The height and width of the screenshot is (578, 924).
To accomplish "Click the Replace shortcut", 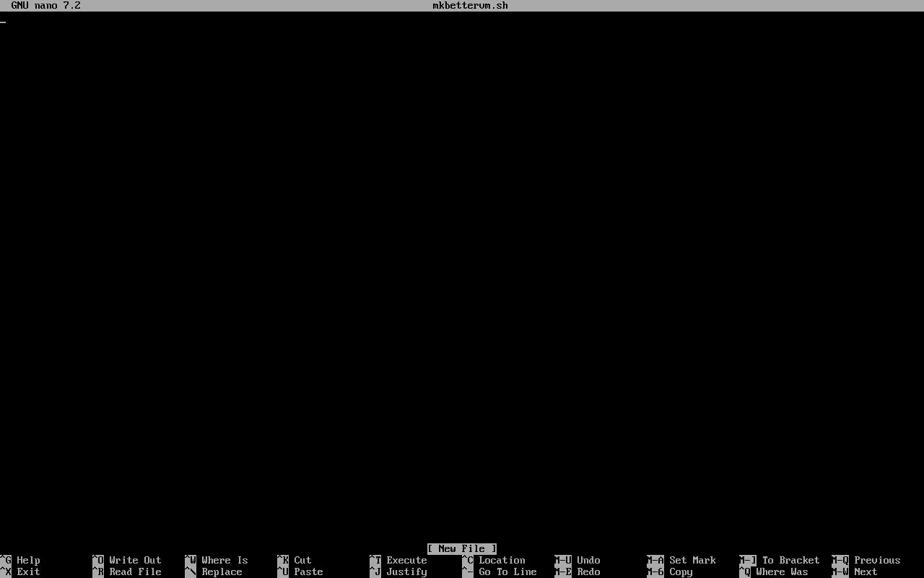I will pos(222,571).
